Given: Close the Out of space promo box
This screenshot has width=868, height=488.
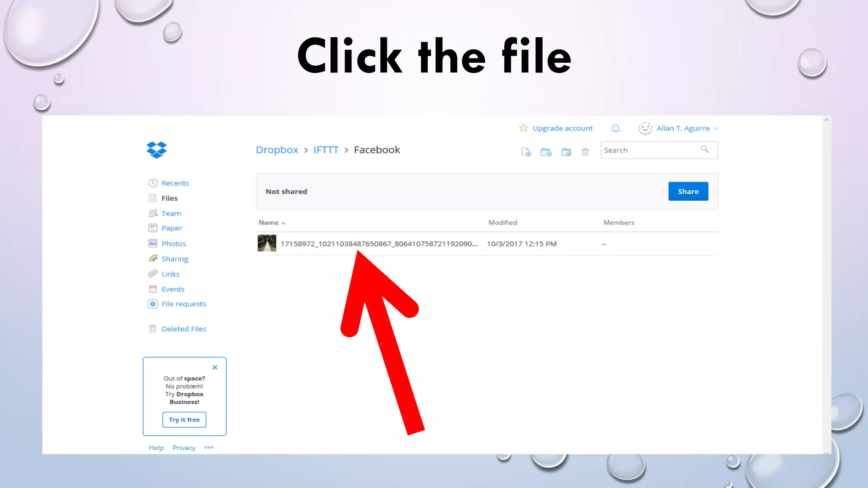Looking at the screenshot, I should pos(215,367).
